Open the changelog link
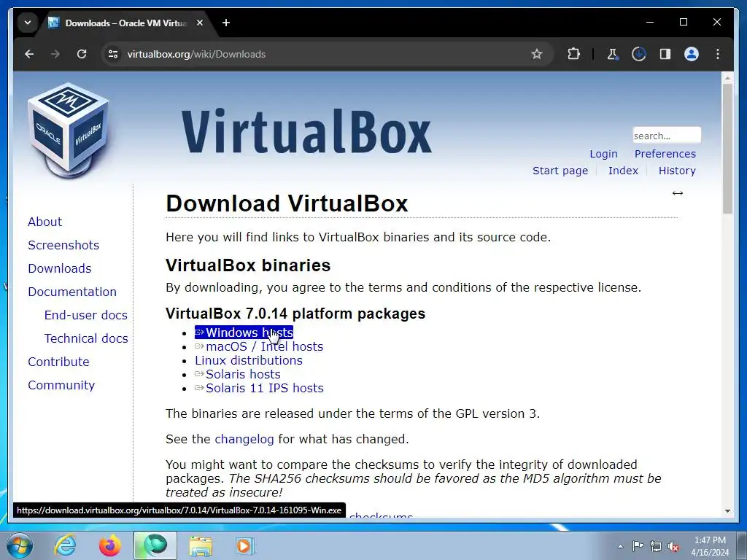747x560 pixels. click(x=244, y=439)
